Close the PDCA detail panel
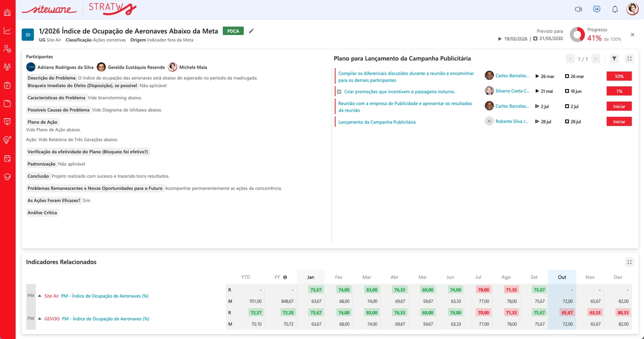This screenshot has height=339, width=644. (x=632, y=34)
